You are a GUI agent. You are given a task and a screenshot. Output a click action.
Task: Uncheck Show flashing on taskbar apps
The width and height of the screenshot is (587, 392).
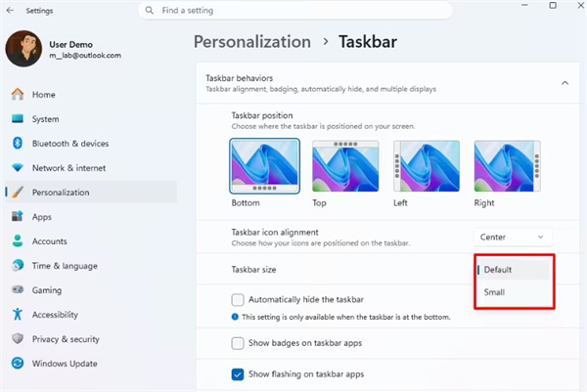coord(238,374)
